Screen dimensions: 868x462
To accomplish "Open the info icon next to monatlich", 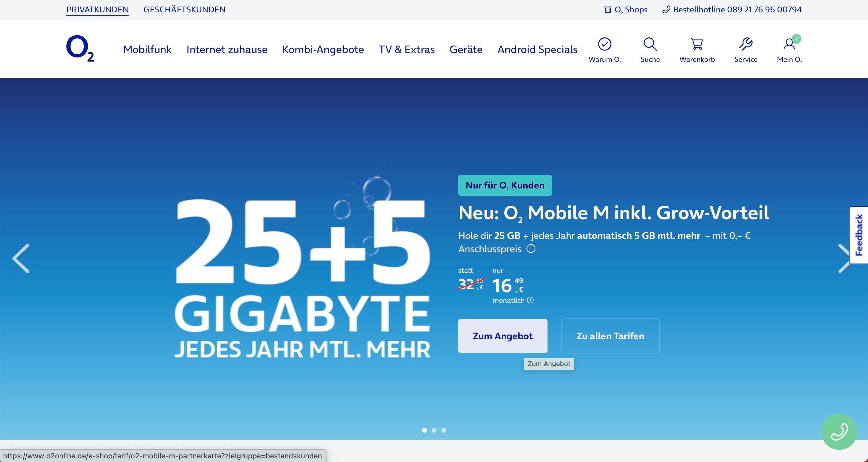I will 530,300.
